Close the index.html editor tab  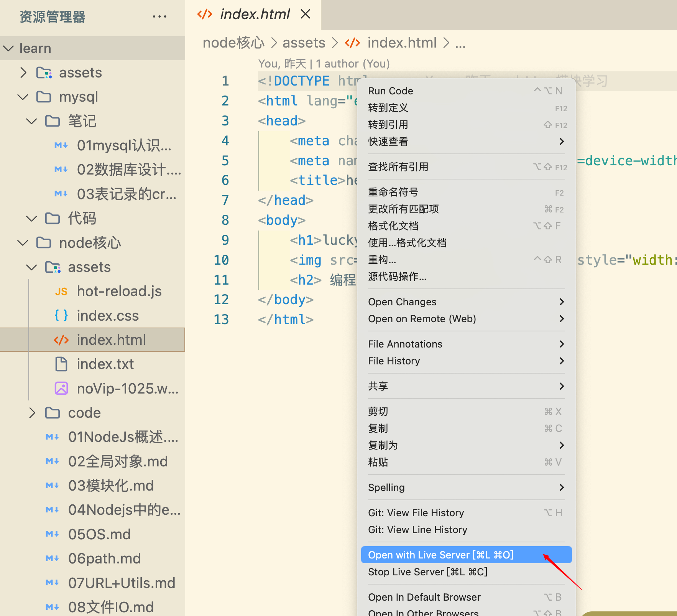point(306,14)
